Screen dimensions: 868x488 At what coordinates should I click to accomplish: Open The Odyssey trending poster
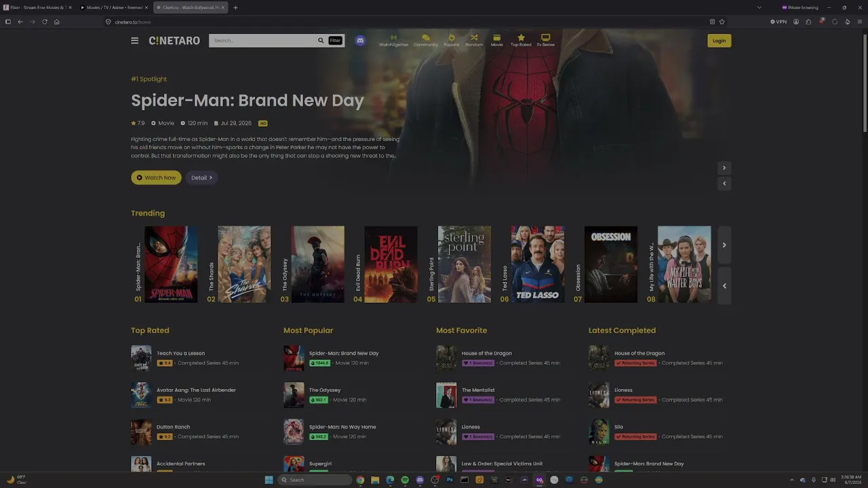(x=317, y=264)
